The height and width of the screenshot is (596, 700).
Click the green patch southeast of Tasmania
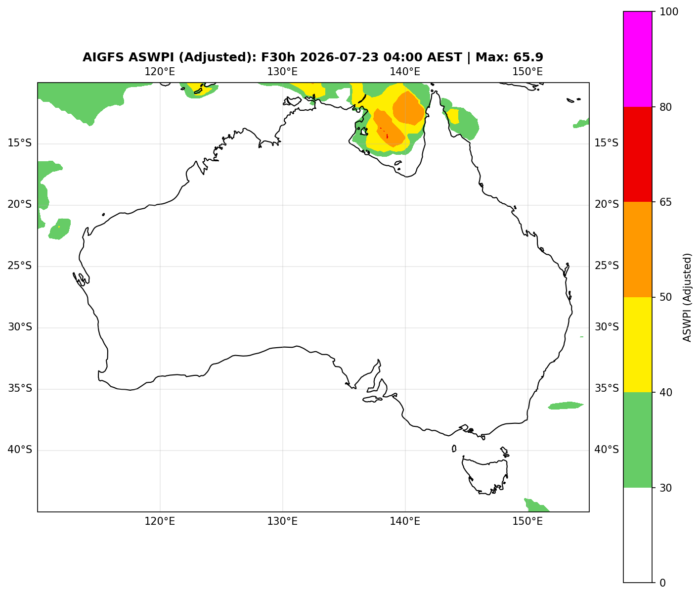[536, 505]
